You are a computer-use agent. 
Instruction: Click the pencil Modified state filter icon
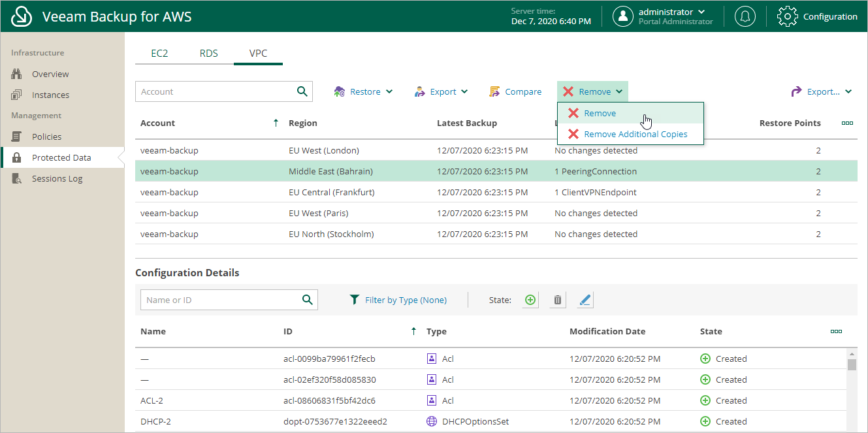pos(585,300)
